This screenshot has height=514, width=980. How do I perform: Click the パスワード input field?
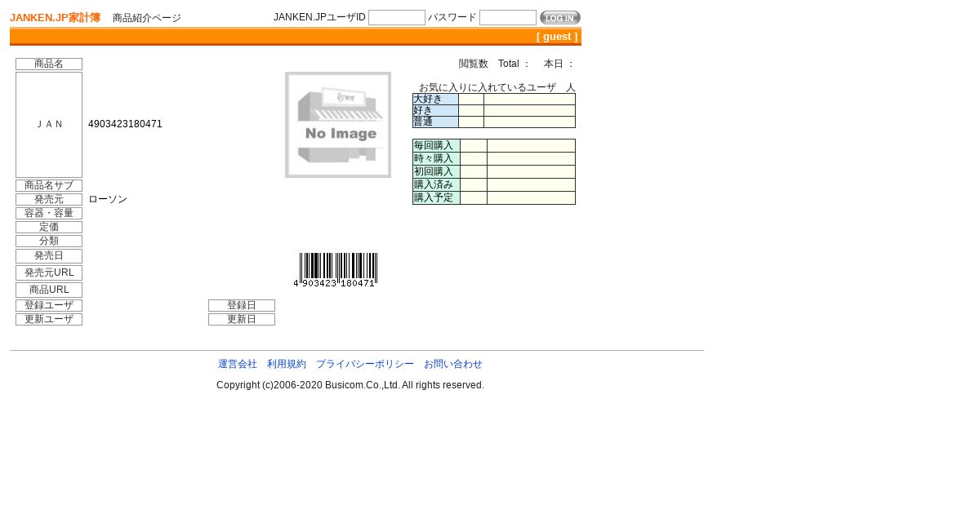pos(508,18)
